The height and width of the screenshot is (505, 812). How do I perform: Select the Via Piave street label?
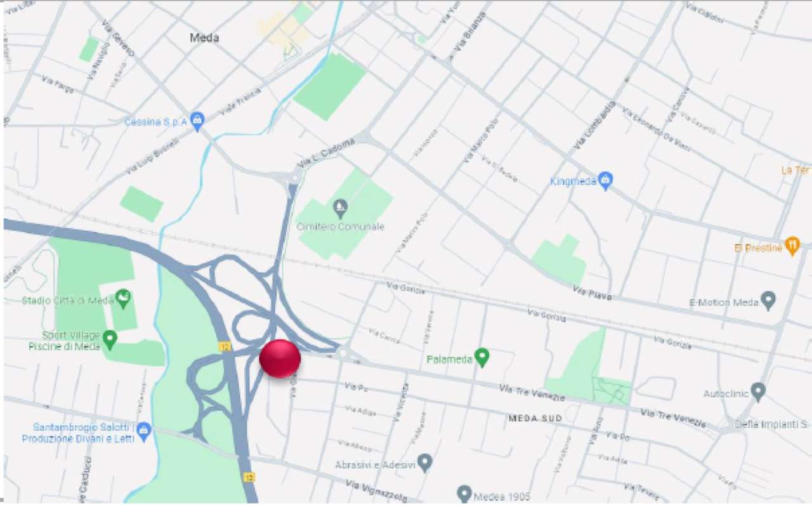pos(591,294)
